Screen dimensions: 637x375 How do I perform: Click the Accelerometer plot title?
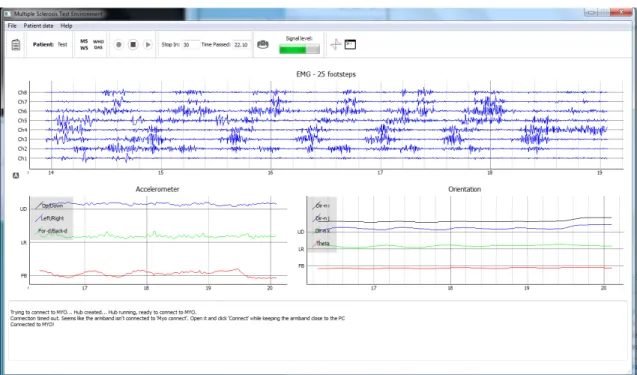click(x=157, y=189)
